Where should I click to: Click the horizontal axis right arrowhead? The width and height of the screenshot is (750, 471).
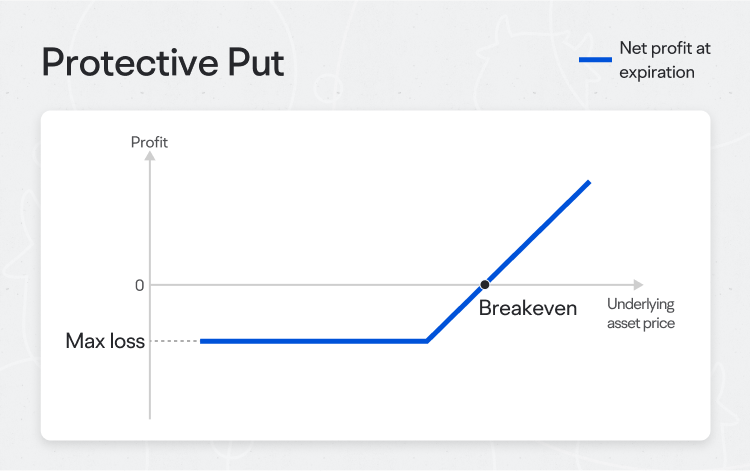pyautogui.click(x=638, y=285)
